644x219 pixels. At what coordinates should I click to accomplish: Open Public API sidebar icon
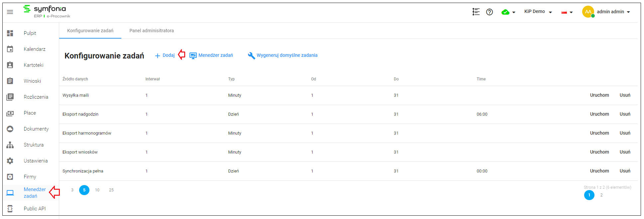click(10, 209)
